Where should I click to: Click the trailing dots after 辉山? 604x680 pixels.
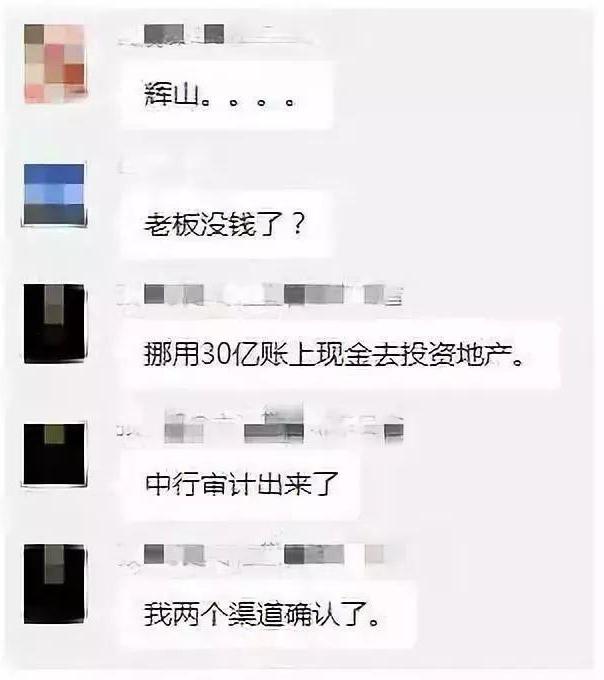248,102
